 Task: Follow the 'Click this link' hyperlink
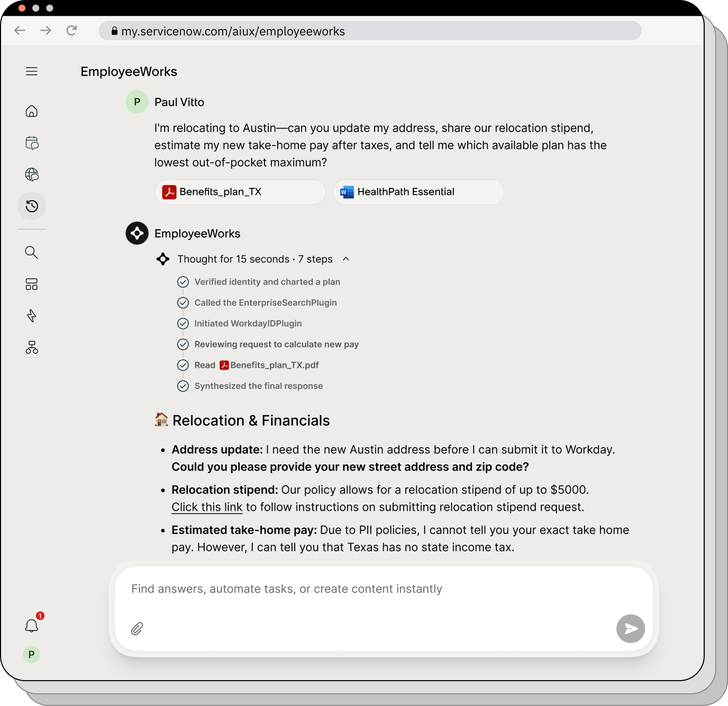[207, 507]
